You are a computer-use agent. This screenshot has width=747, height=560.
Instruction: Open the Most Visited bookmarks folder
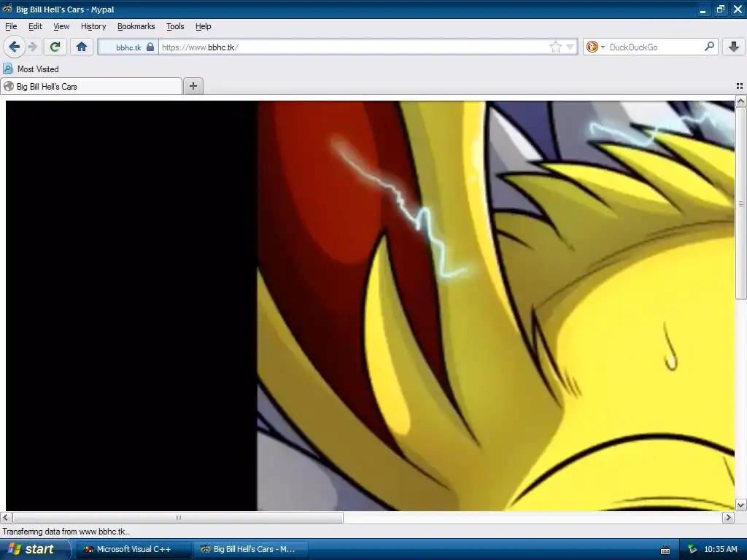point(31,69)
